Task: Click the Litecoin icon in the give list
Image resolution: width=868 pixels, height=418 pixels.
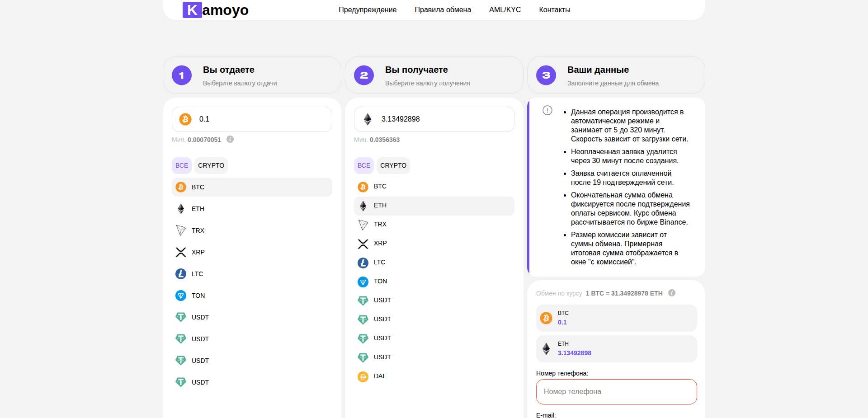Action: pos(181,274)
